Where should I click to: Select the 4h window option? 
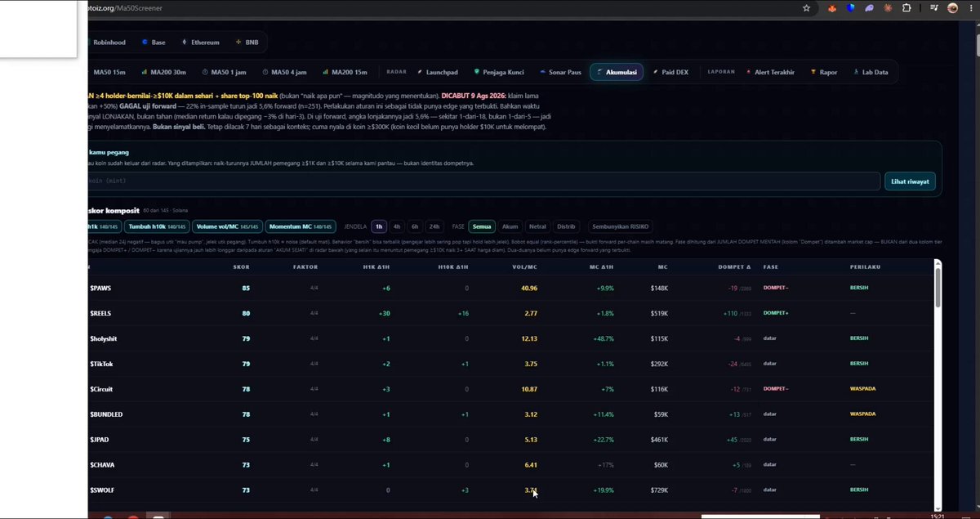[x=397, y=226]
